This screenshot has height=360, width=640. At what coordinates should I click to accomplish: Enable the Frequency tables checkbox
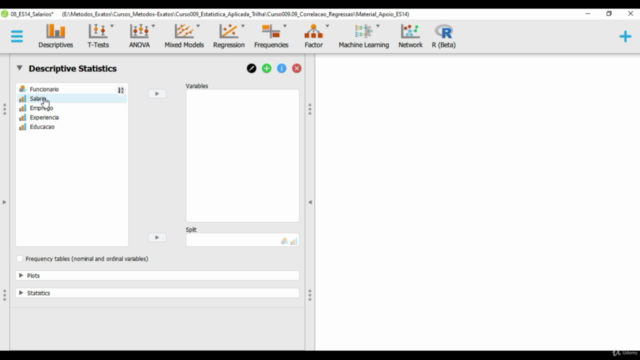(x=20, y=259)
